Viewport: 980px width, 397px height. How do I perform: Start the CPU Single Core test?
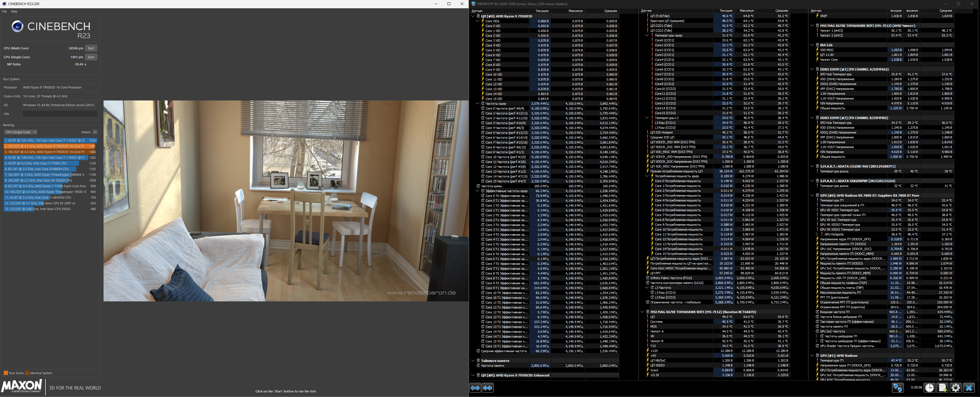click(x=91, y=57)
